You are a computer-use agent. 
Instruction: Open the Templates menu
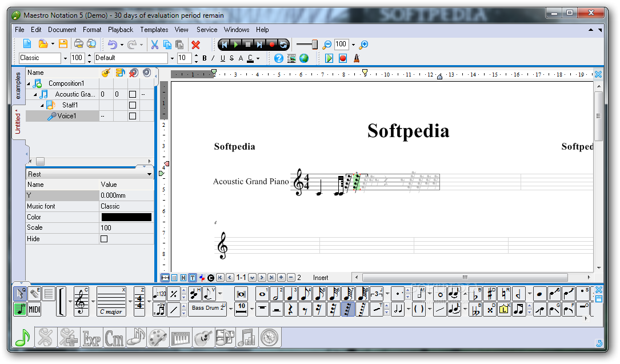pos(154,30)
